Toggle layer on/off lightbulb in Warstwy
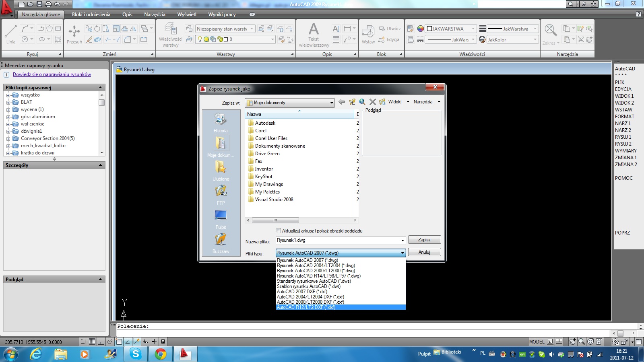This screenshot has height=362, width=644. (200, 39)
